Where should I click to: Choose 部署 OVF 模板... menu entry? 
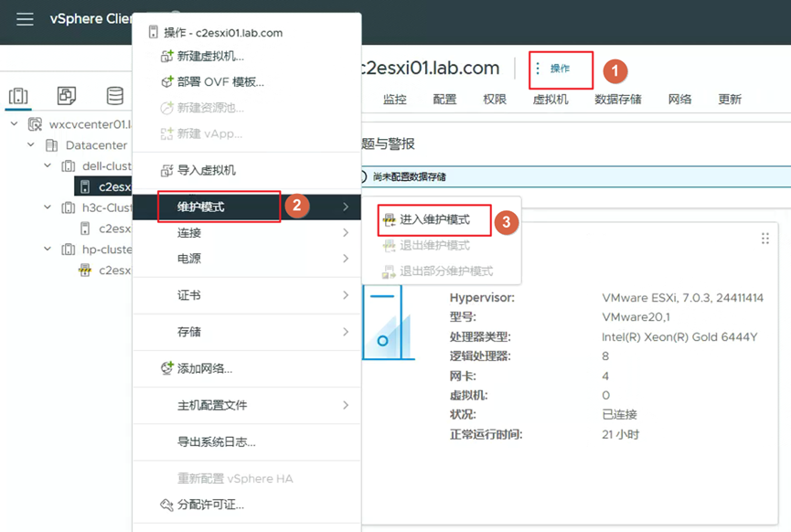247,81
